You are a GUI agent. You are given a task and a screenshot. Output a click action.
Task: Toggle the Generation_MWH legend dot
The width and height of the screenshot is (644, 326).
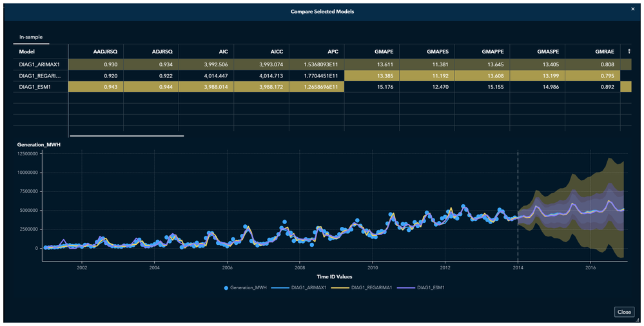point(226,287)
